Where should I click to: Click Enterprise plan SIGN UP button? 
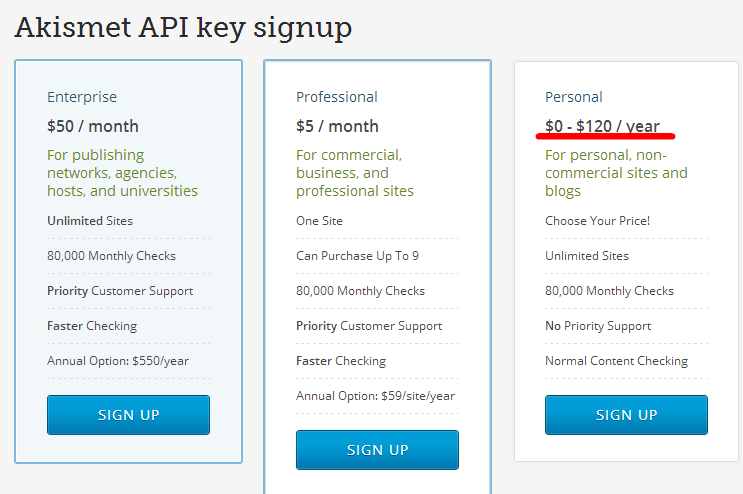(128, 415)
